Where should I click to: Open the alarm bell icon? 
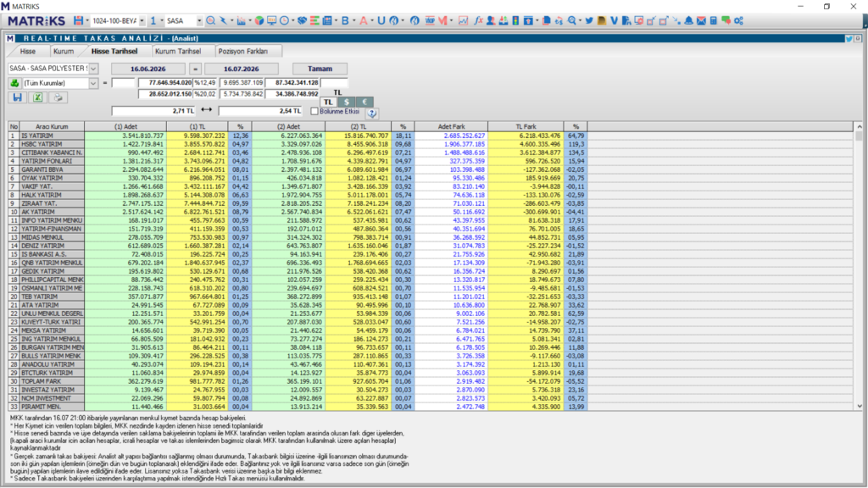[x=688, y=20]
